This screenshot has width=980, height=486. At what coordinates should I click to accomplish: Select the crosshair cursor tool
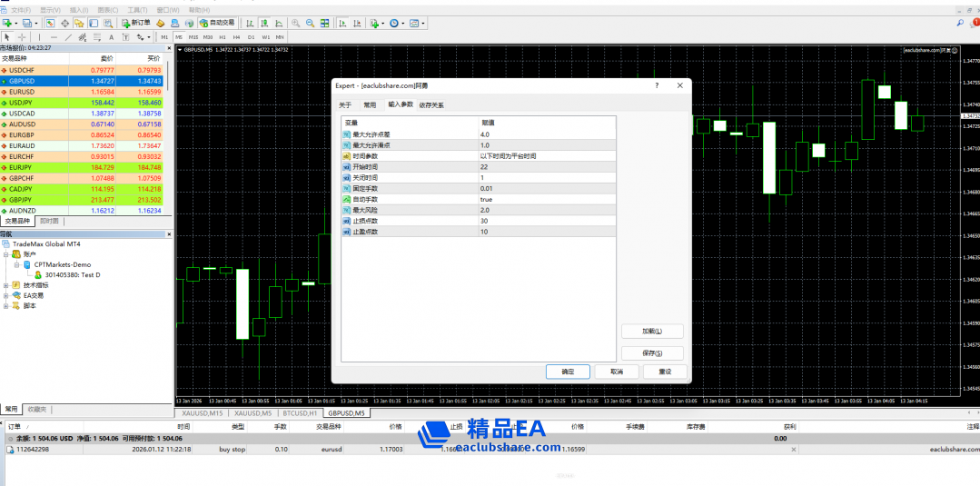click(x=22, y=37)
